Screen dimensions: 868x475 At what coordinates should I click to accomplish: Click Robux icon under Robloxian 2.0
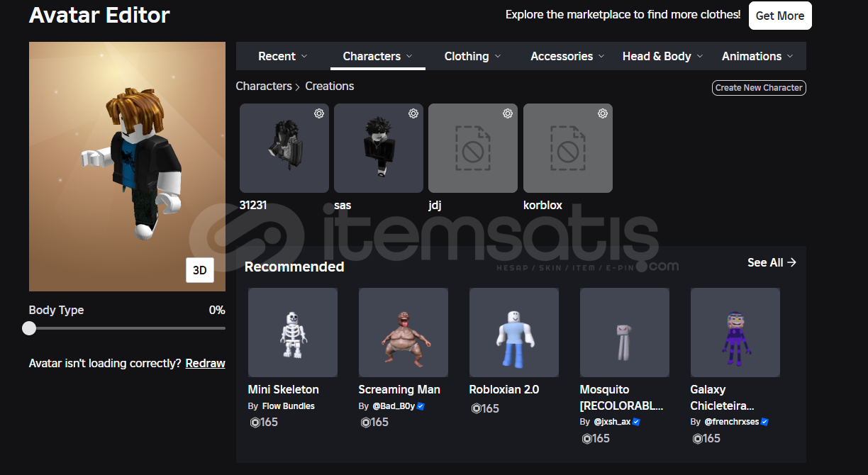[x=476, y=409]
